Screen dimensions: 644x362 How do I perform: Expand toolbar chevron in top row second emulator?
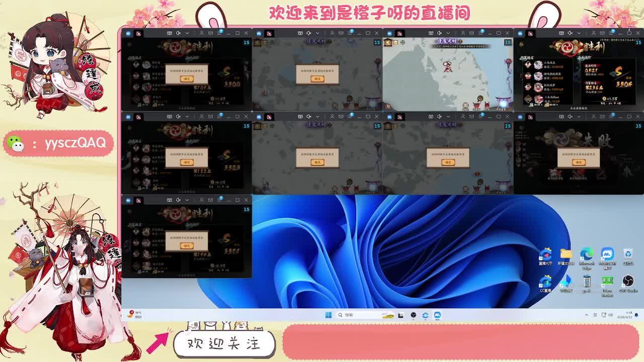pos(317,33)
